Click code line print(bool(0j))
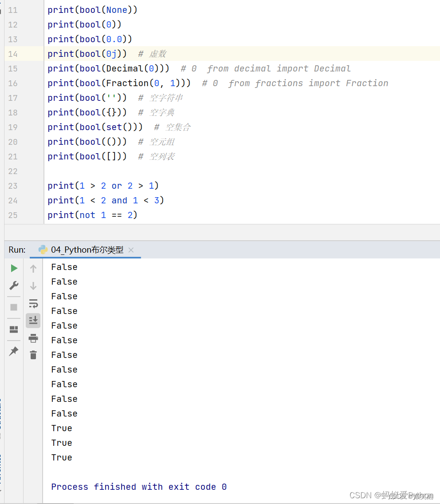Image resolution: width=440 pixels, height=504 pixels. coord(87,54)
